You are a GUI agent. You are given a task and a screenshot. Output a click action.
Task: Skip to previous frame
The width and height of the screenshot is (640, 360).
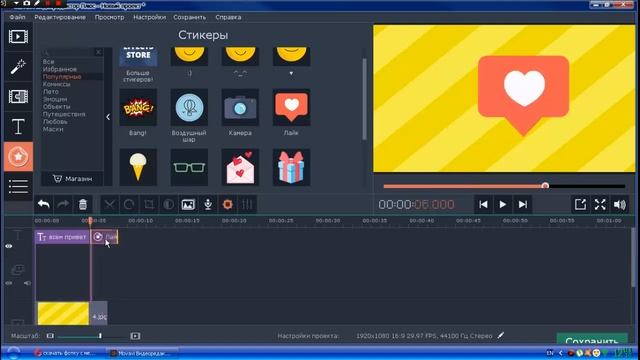(483, 204)
